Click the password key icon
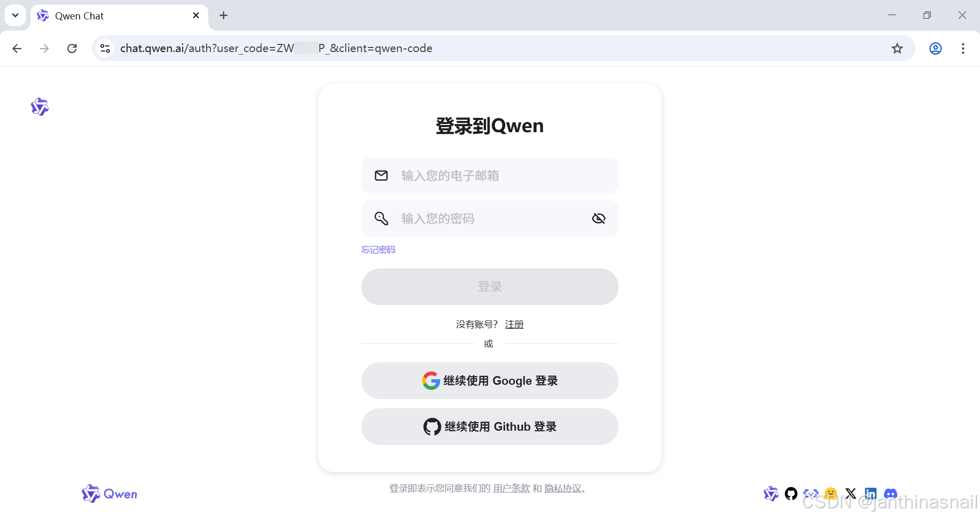Image resolution: width=980 pixels, height=518 pixels. (x=381, y=218)
